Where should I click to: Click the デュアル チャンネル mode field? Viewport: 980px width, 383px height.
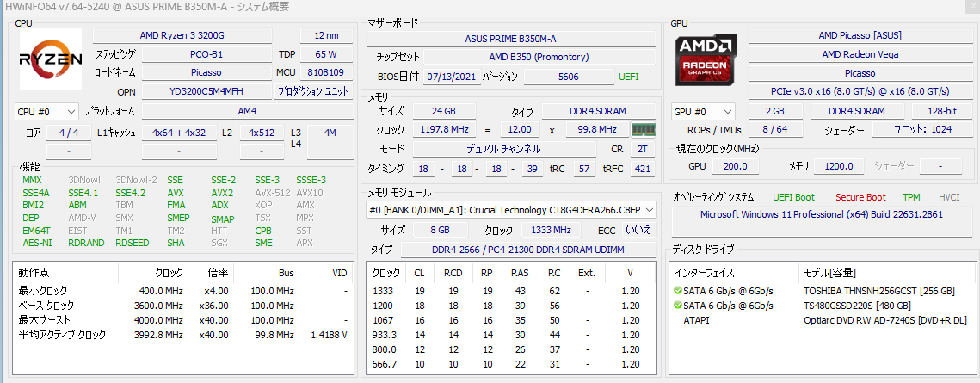click(x=503, y=149)
